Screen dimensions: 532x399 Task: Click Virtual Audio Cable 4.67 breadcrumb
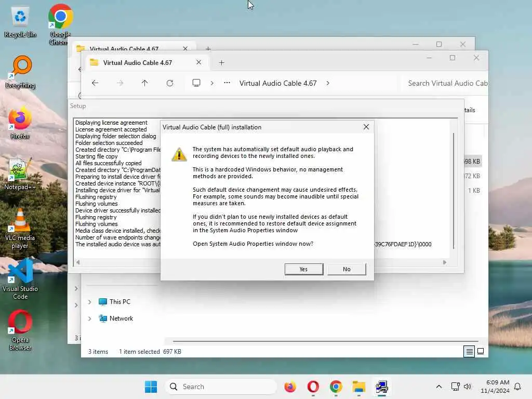[278, 83]
